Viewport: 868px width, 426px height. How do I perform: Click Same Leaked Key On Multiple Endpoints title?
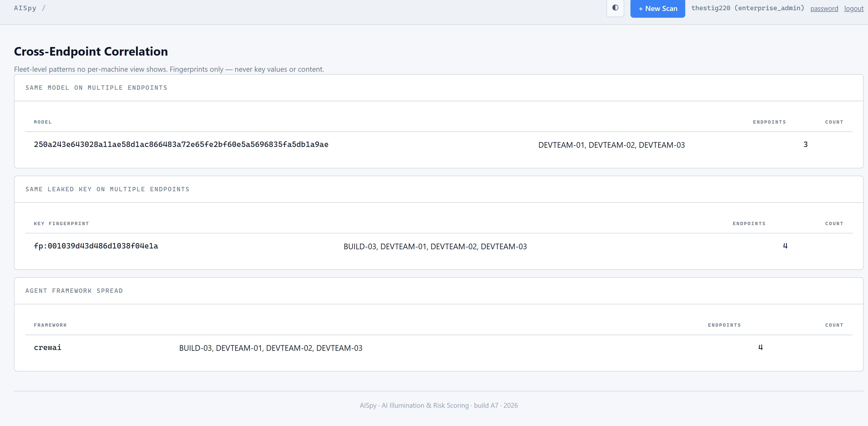(107, 189)
